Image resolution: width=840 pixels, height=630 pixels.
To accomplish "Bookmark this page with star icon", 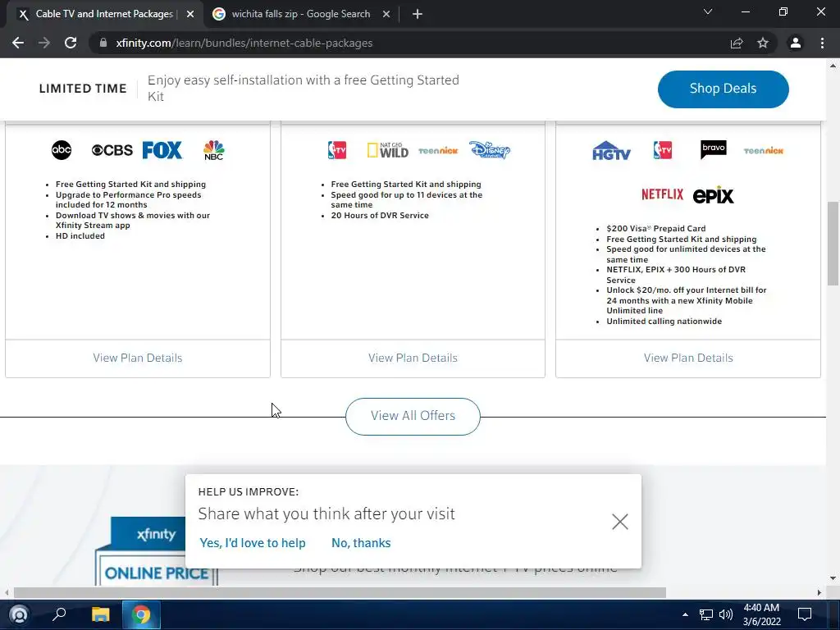I will 763,43.
